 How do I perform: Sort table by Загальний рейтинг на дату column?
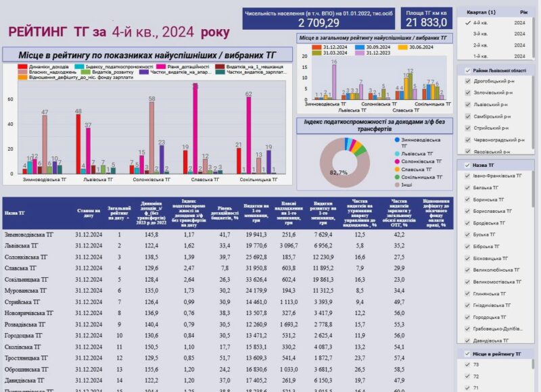coord(119,214)
